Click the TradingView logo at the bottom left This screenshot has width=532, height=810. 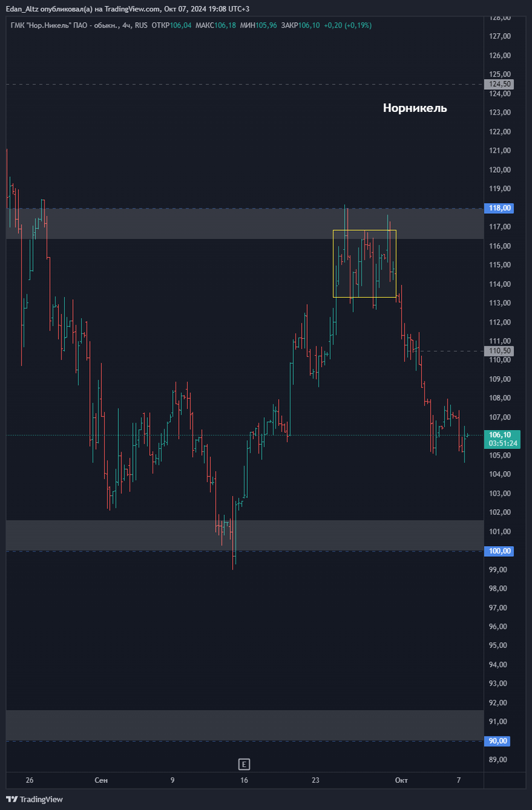click(34, 799)
